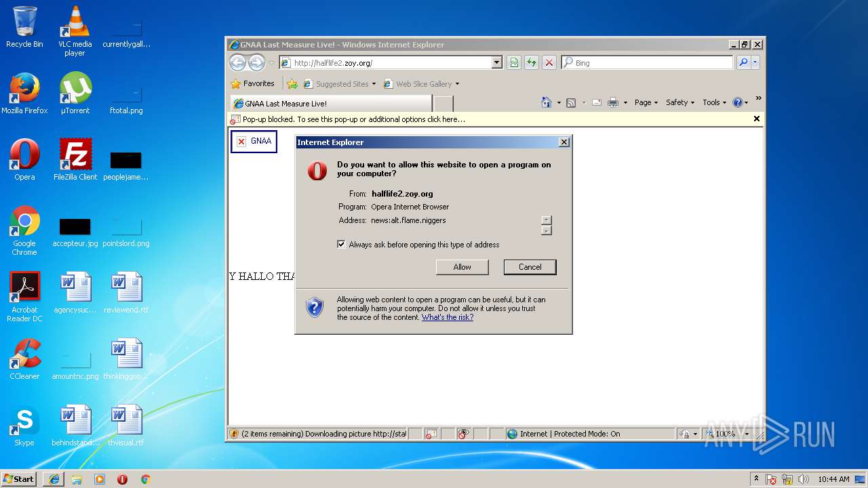The image size is (868, 488).
Task: Click the status bar privacy report icon
Action: [x=464, y=434]
